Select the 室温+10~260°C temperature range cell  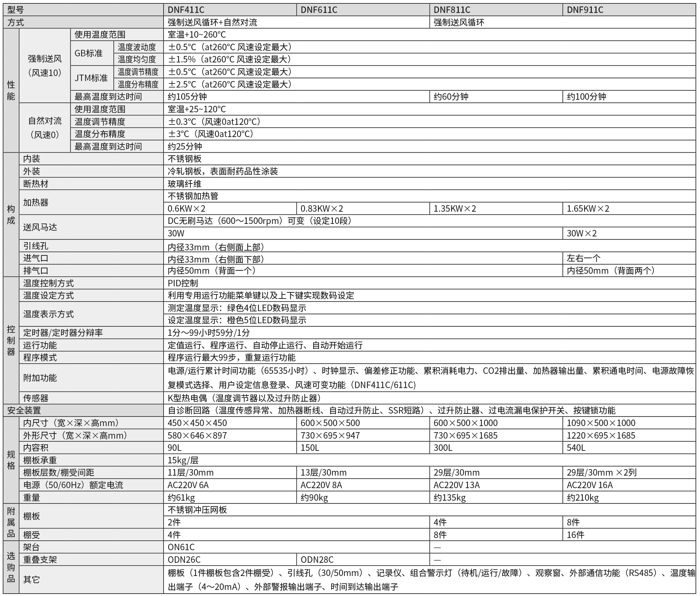pos(430,35)
